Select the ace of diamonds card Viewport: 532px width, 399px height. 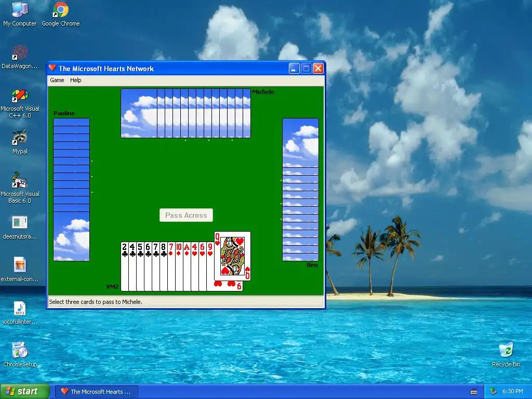point(187,267)
